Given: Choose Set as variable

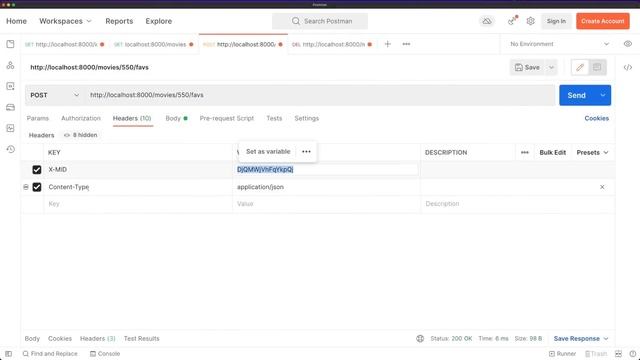Looking at the screenshot, I should (268, 151).
